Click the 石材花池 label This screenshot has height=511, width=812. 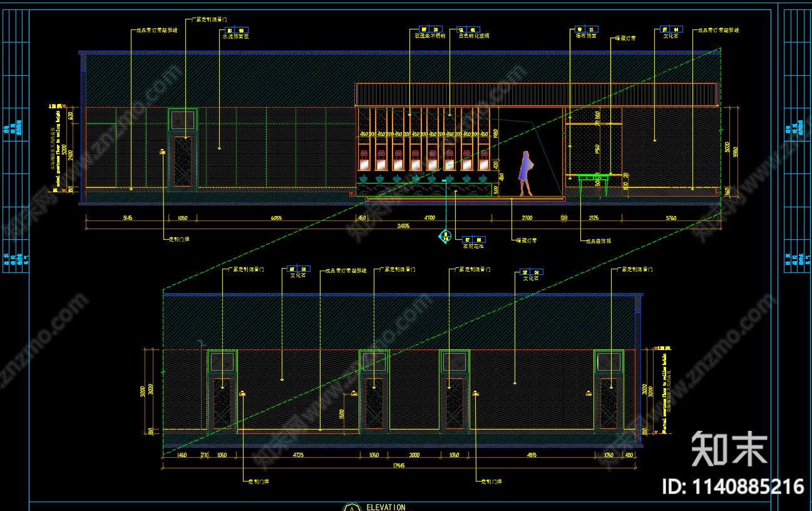pos(473,246)
